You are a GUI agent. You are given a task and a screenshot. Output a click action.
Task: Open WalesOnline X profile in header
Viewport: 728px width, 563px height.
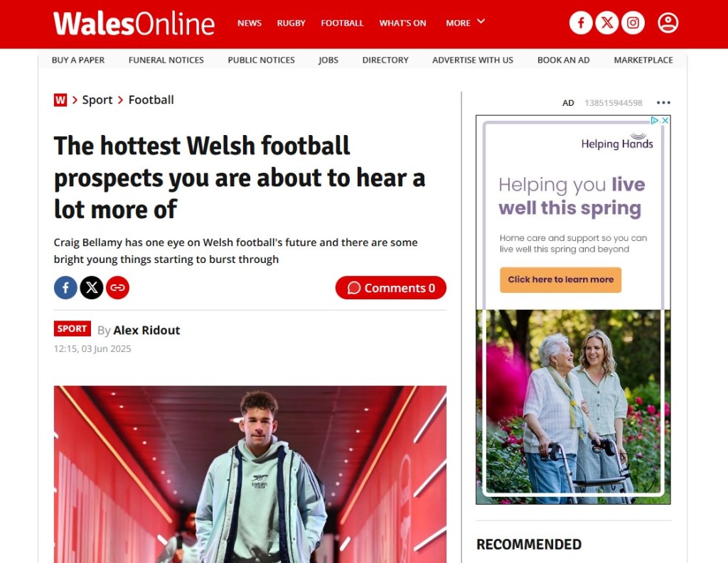point(607,23)
